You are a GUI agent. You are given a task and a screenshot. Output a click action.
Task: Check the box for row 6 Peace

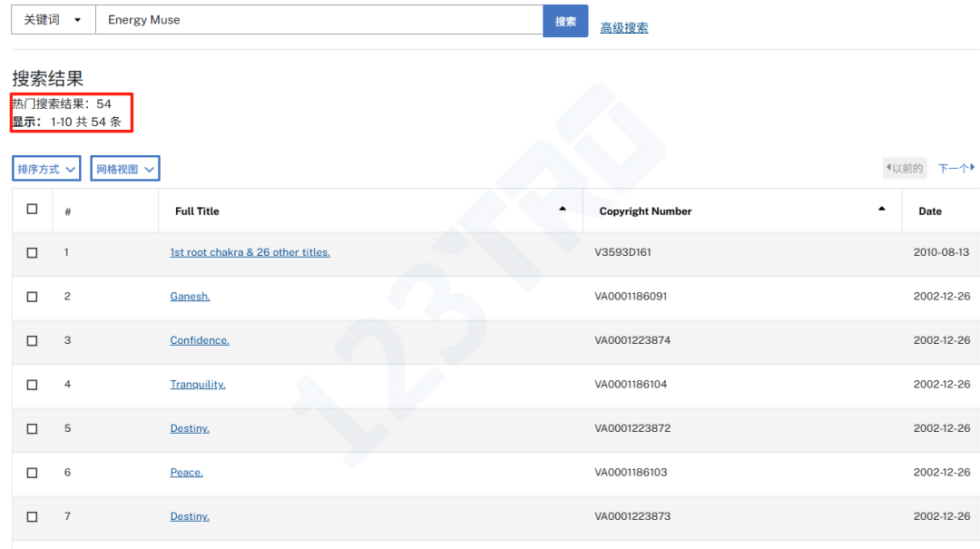click(x=32, y=473)
